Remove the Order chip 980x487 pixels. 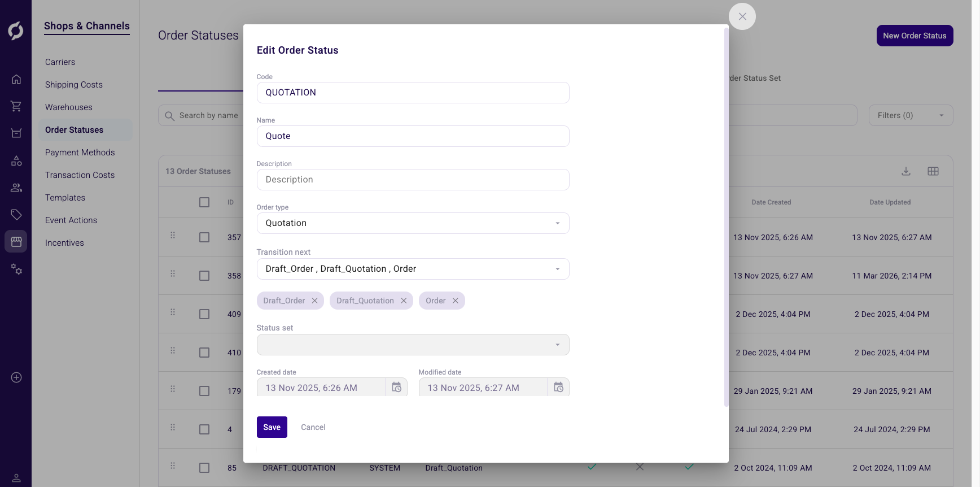pyautogui.click(x=455, y=301)
